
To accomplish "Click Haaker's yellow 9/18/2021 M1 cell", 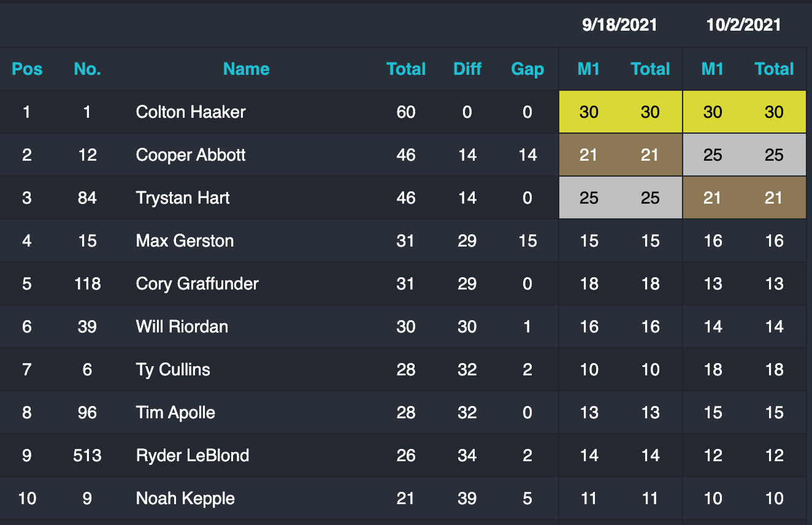I will [x=589, y=112].
